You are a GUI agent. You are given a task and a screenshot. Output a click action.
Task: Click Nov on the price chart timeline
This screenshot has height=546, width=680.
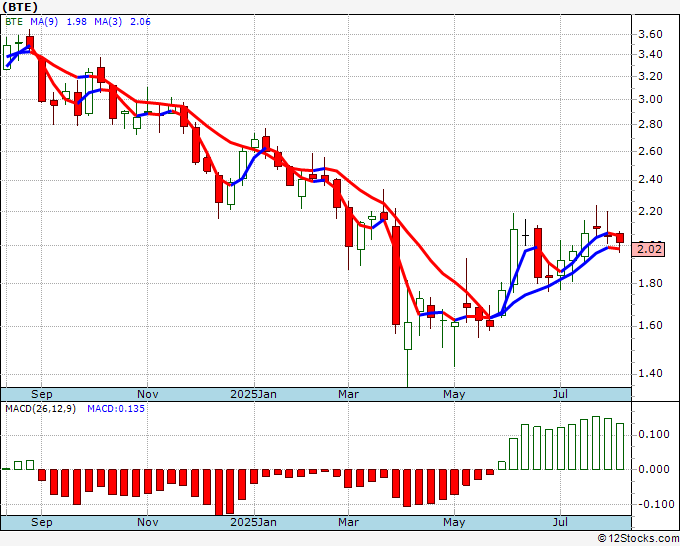coord(147,394)
